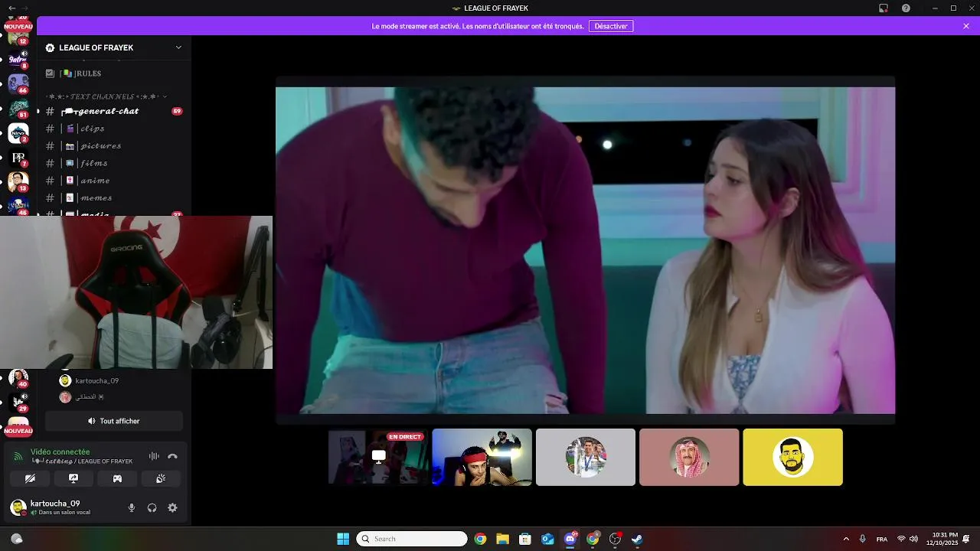Focus the main video stream
Screen dimensions: 980x551
(x=585, y=250)
